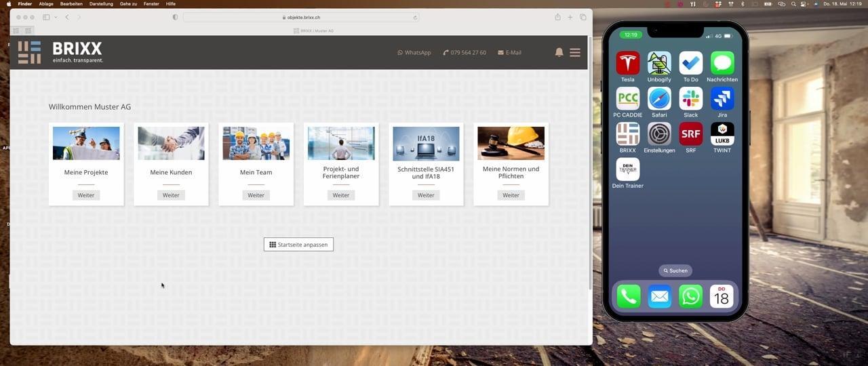Screen dimensions: 868x366
Task: Open the To Do app icon
Action: (691, 63)
